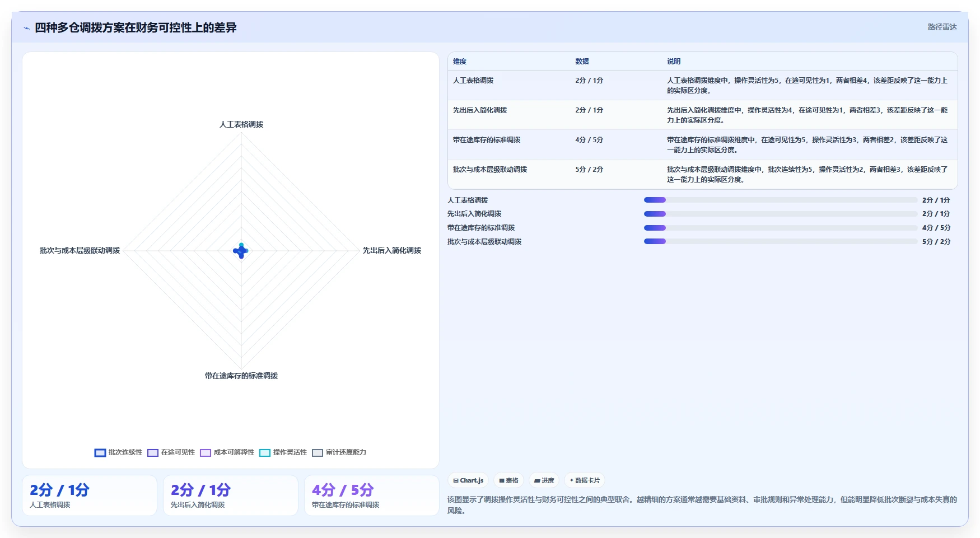Select 批次与成本层级联动调拨 in the table's 维度 column
Viewport: 980px width, 538px height.
(x=490, y=170)
